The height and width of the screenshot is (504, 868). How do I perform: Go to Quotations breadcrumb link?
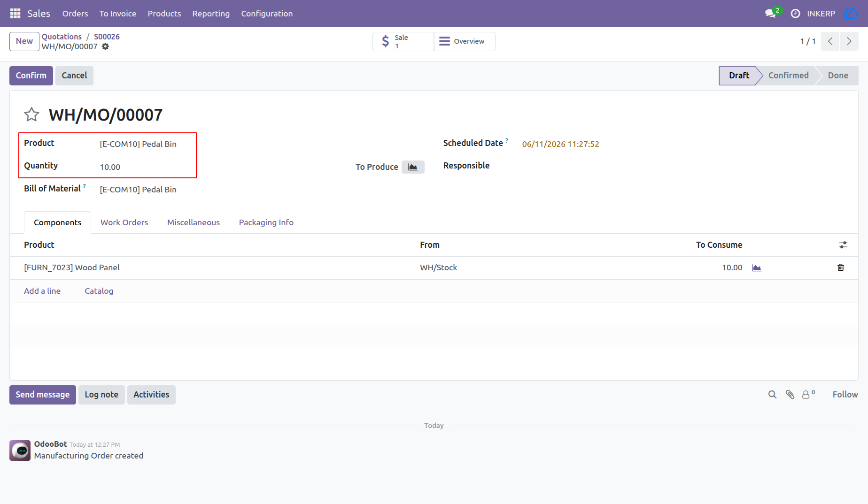[62, 37]
